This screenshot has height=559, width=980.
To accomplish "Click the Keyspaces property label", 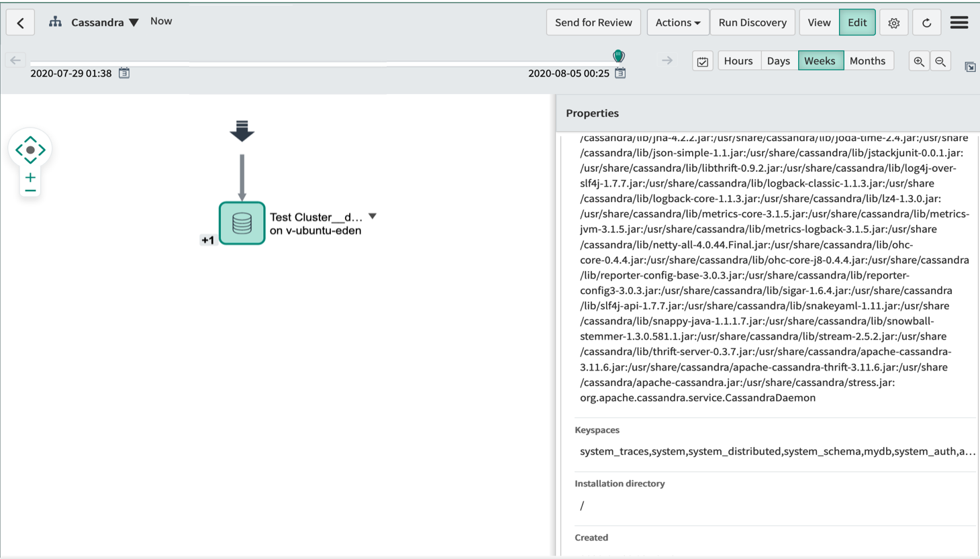I will coord(597,430).
